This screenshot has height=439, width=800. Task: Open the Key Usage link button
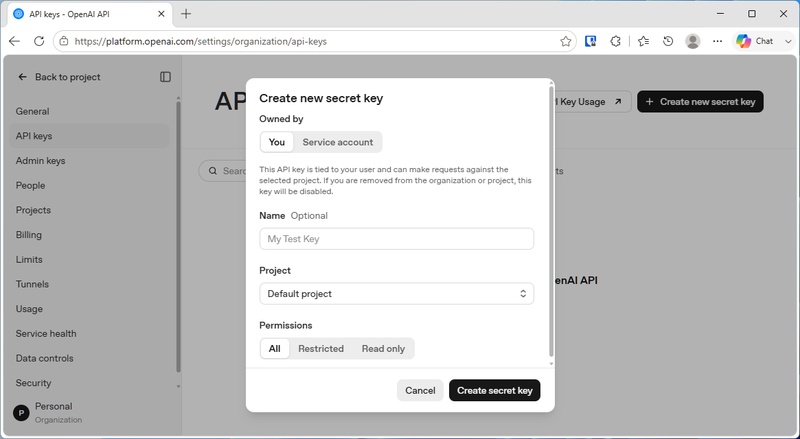click(591, 102)
